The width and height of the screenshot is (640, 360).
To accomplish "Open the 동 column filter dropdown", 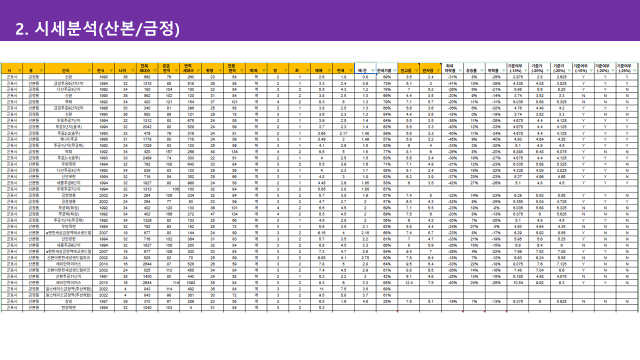I will point(42,71).
